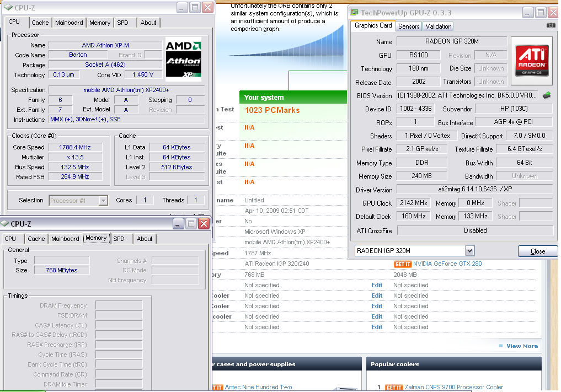This screenshot has height=392, width=561.
Task: Minimize the bottom CPU-Z window
Action: coord(178,224)
